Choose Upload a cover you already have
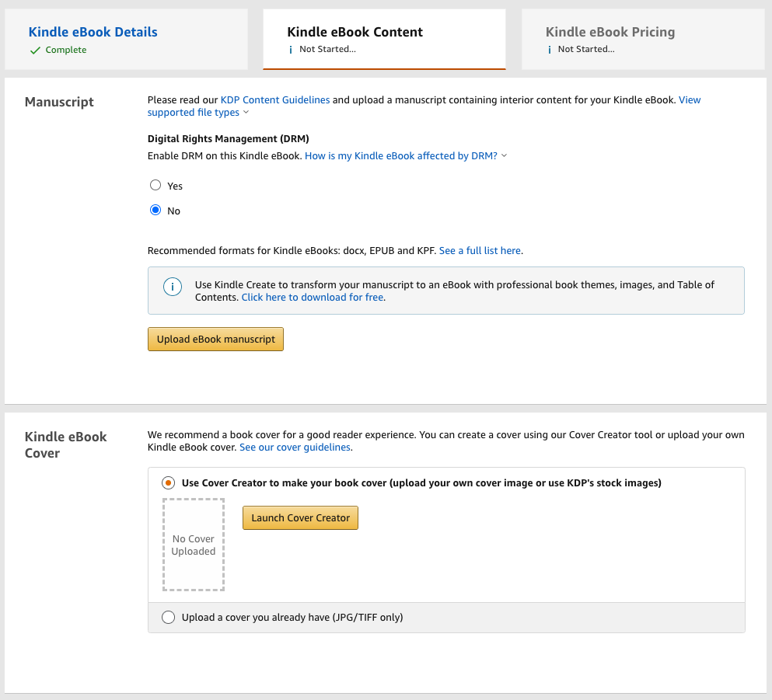The width and height of the screenshot is (772, 700). [169, 618]
